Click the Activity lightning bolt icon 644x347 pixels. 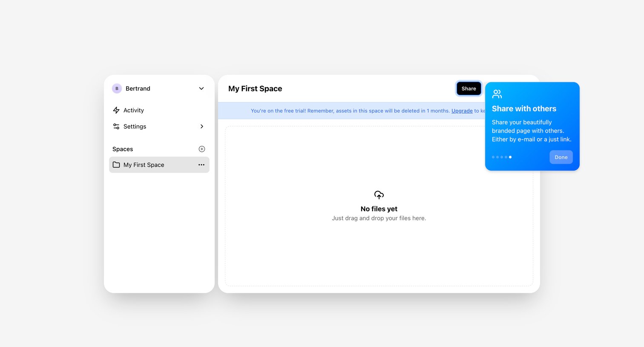click(116, 110)
